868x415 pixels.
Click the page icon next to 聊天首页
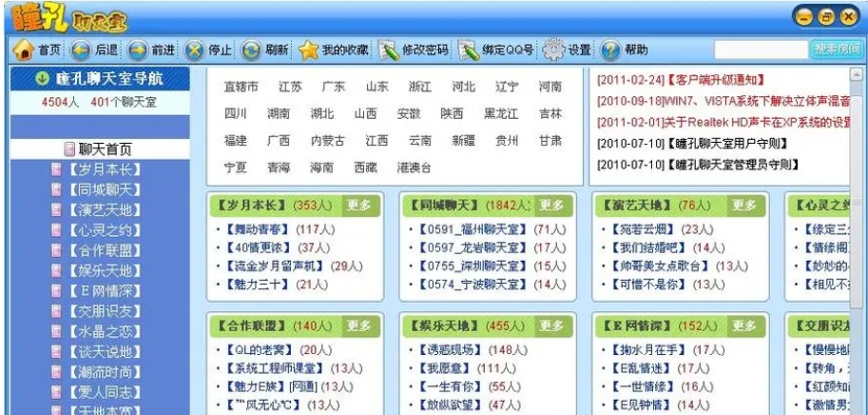pos(69,149)
